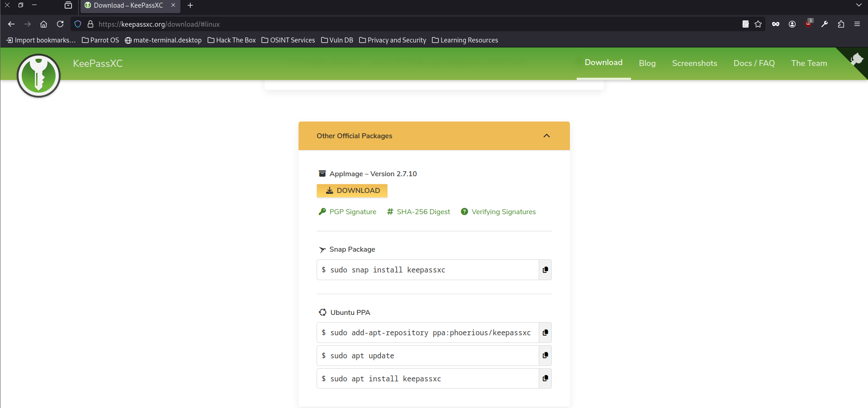View site security lock info

point(90,24)
